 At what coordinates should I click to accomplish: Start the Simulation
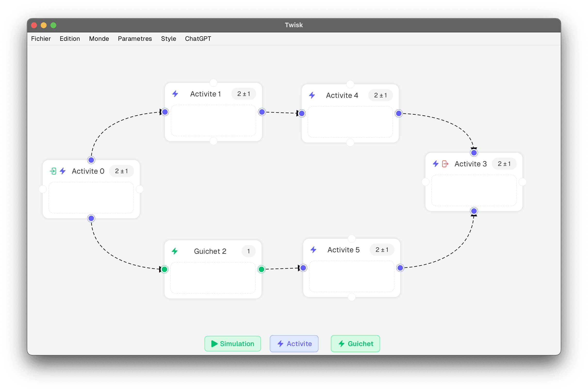(x=233, y=344)
